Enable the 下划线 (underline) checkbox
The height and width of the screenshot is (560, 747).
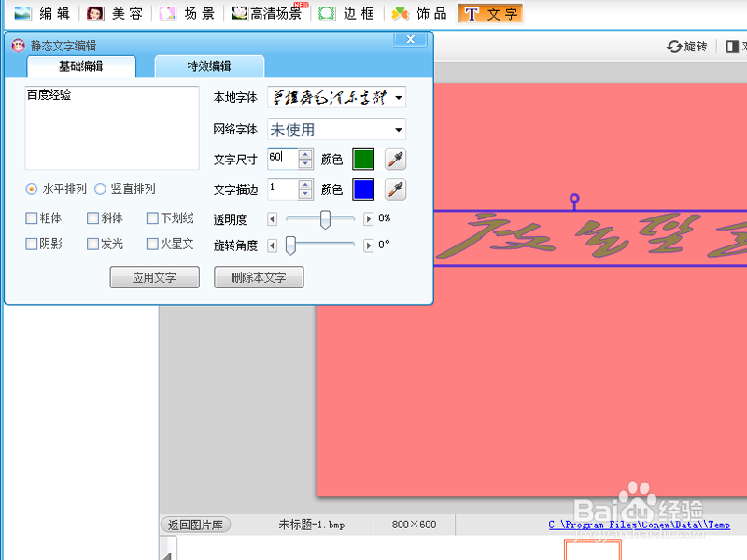[x=152, y=218]
